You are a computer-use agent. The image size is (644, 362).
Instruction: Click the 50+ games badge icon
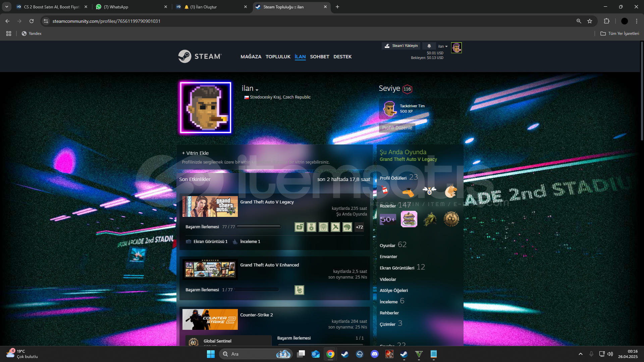tap(388, 219)
